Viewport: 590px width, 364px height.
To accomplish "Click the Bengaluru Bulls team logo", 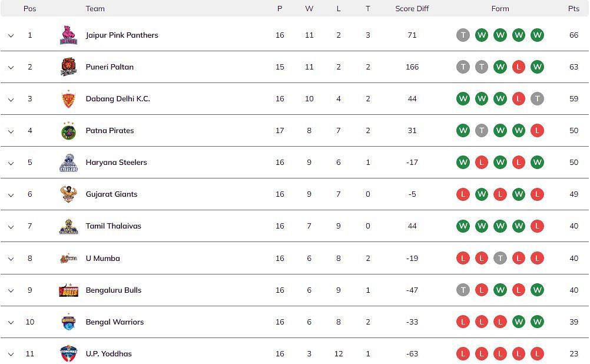I will coord(68,290).
